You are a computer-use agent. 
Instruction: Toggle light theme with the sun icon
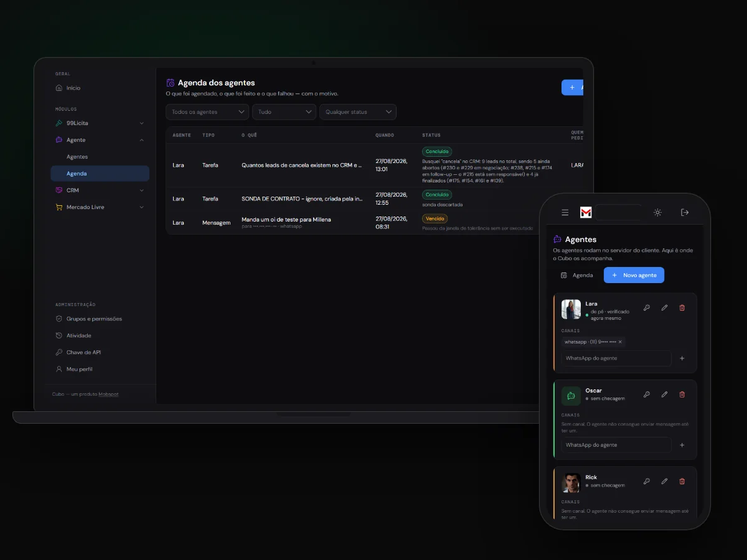click(657, 213)
